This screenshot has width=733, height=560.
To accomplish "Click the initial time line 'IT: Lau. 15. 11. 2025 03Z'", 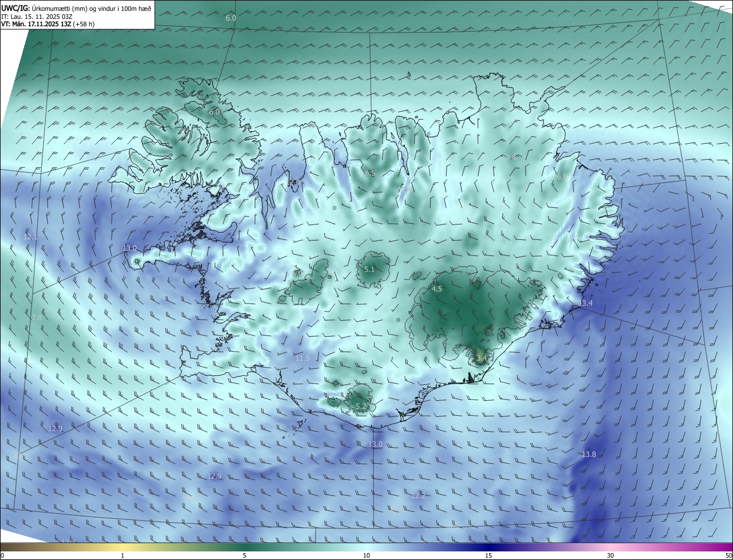I will point(37,17).
